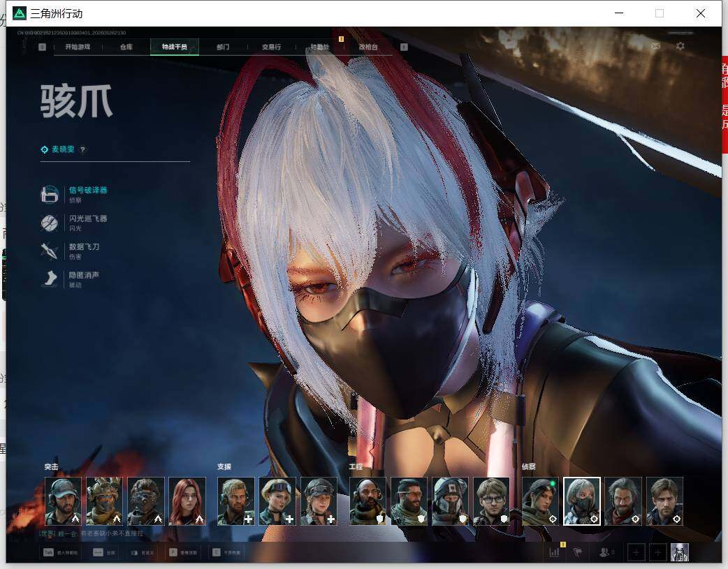Screen dimensions: 728x569
Task: Open the 交易行 tab
Action: click(271, 47)
